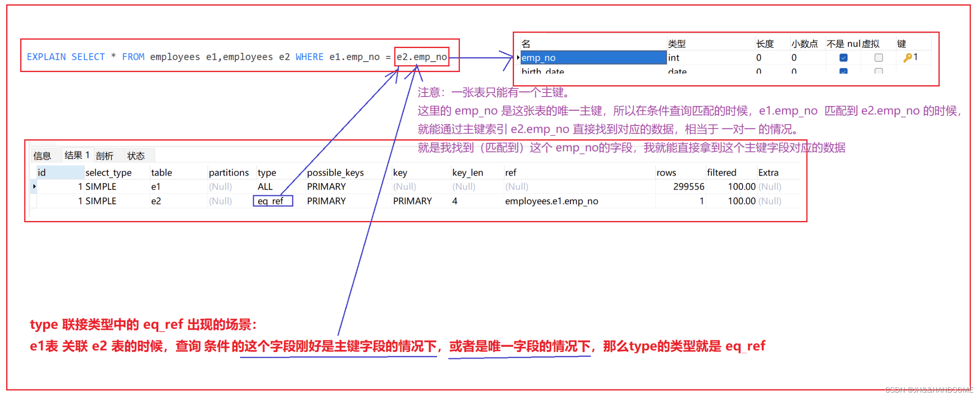The height and width of the screenshot is (397, 980).
Task: Open the 信息 tab
Action: point(42,155)
